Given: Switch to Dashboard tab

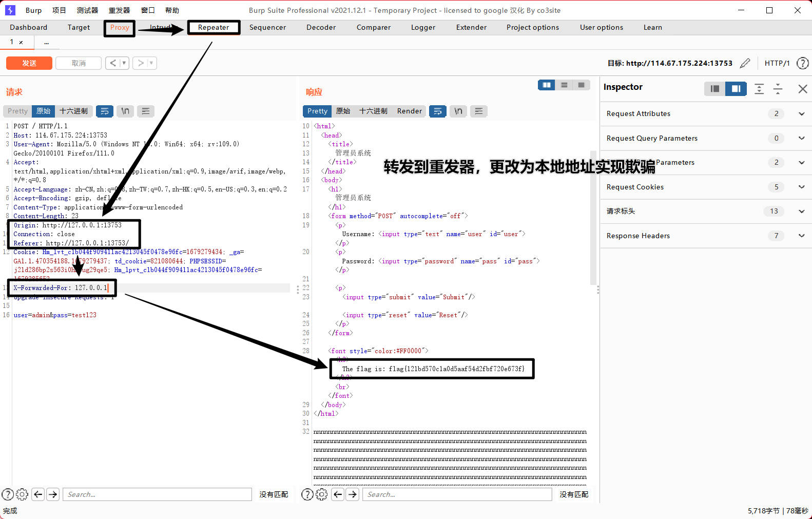Looking at the screenshot, I should 28,27.
